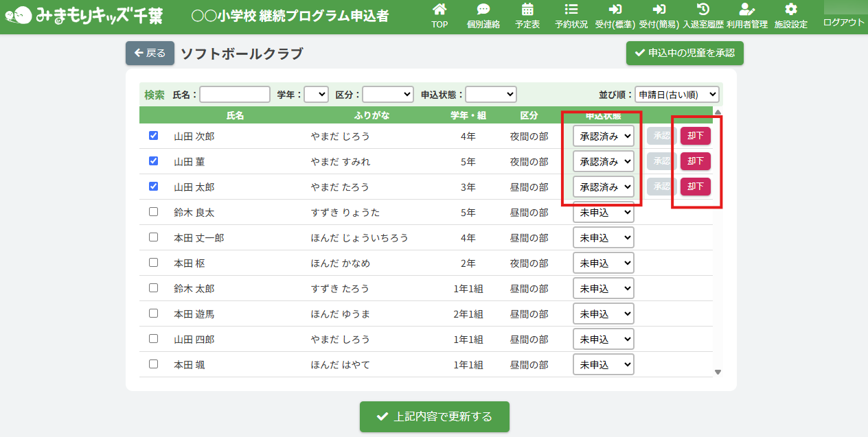Open 入退室履歴 history icon
Image resolution: width=868 pixels, height=437 pixels.
[x=703, y=10]
